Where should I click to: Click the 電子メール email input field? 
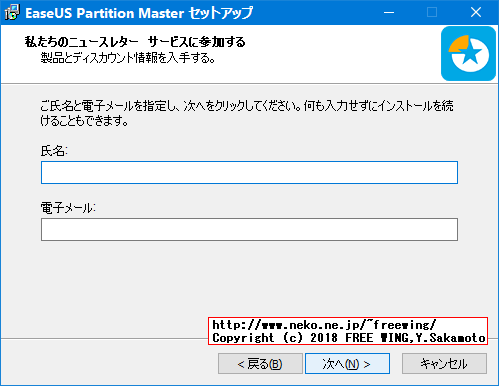coord(249,229)
